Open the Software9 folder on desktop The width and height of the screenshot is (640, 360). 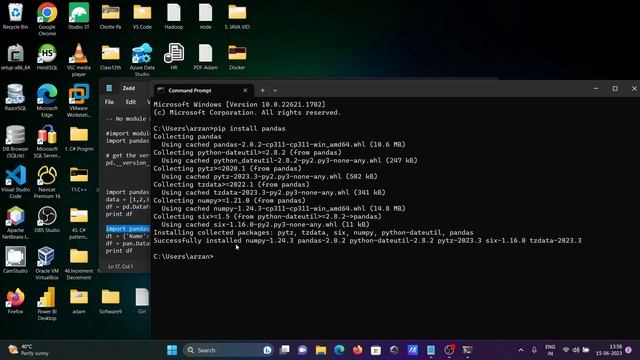tap(110, 301)
